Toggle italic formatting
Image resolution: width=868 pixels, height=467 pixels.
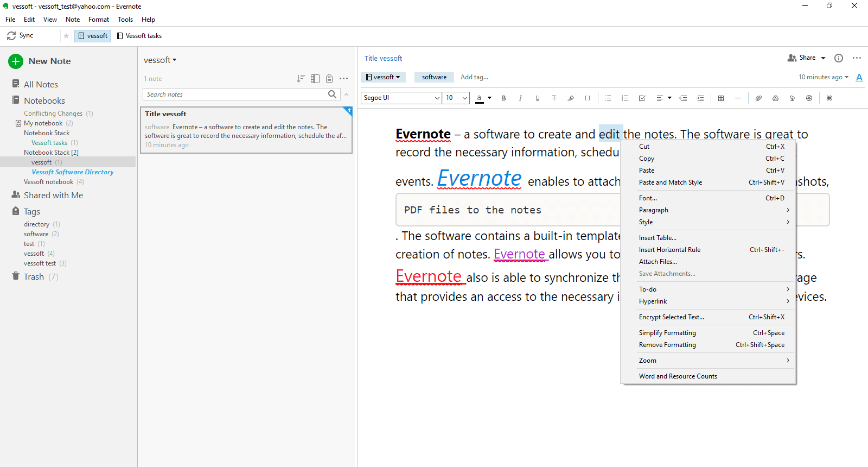pos(520,98)
